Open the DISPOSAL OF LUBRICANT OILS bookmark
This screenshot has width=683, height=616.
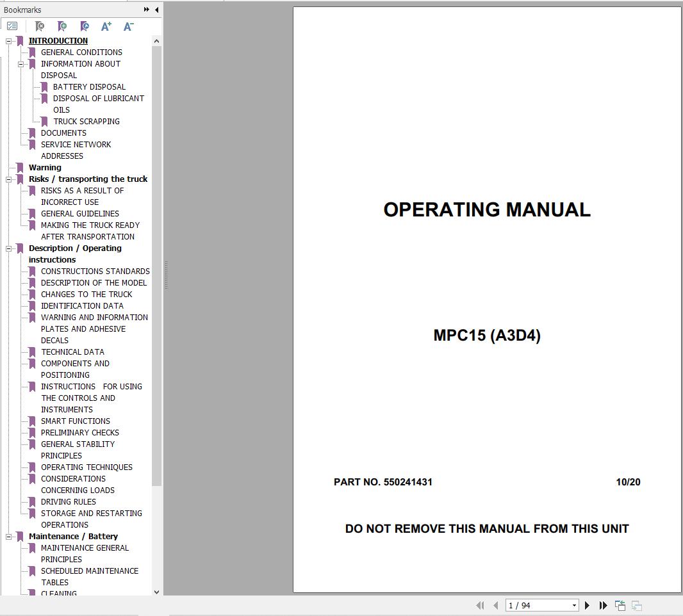(x=99, y=104)
